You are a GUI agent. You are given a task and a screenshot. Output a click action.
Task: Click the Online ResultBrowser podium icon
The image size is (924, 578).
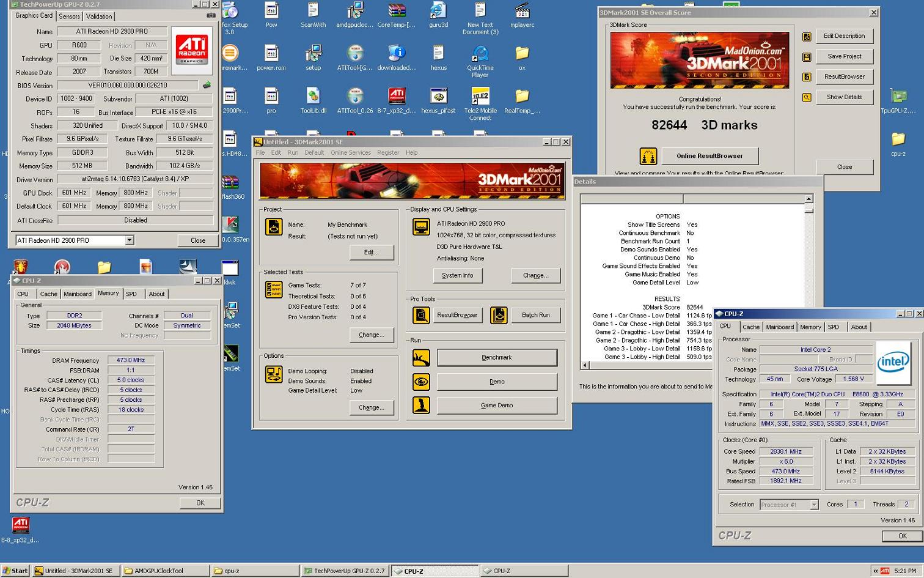click(x=648, y=156)
